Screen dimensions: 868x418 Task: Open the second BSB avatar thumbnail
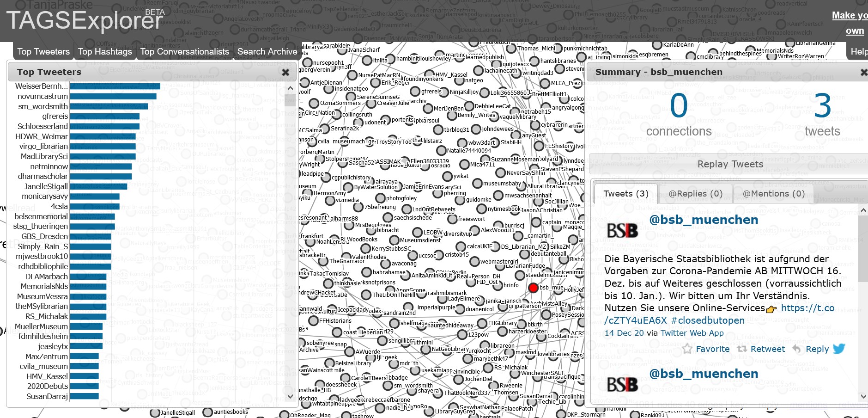[x=622, y=384]
